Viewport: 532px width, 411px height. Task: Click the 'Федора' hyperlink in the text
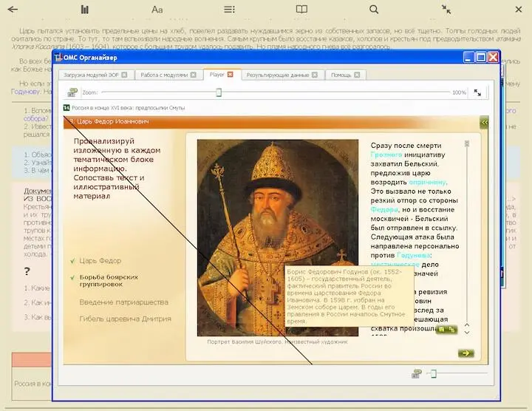[x=384, y=210]
